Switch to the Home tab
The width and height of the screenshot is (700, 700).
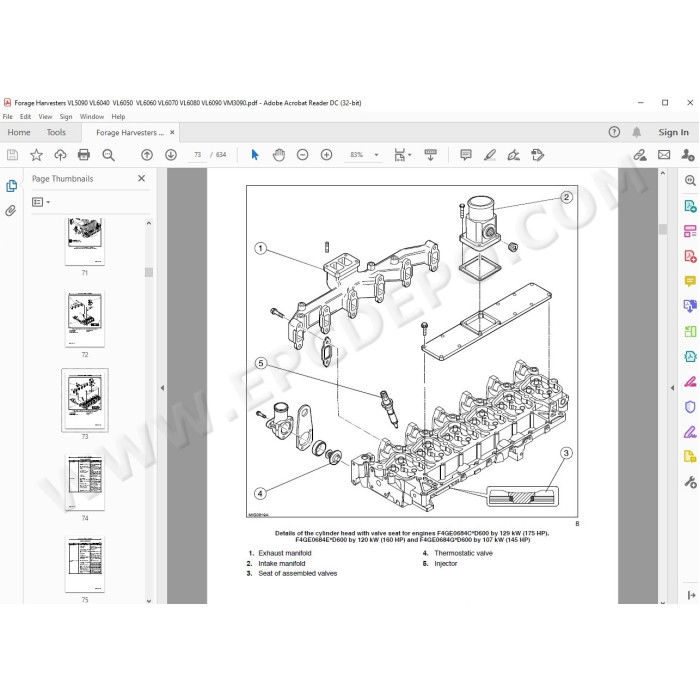point(19,132)
